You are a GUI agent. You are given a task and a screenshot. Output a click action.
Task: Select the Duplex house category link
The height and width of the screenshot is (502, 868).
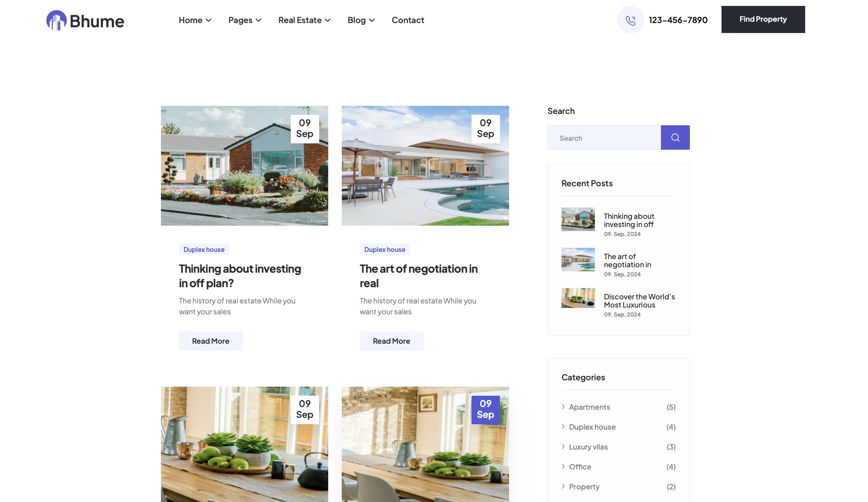592,427
